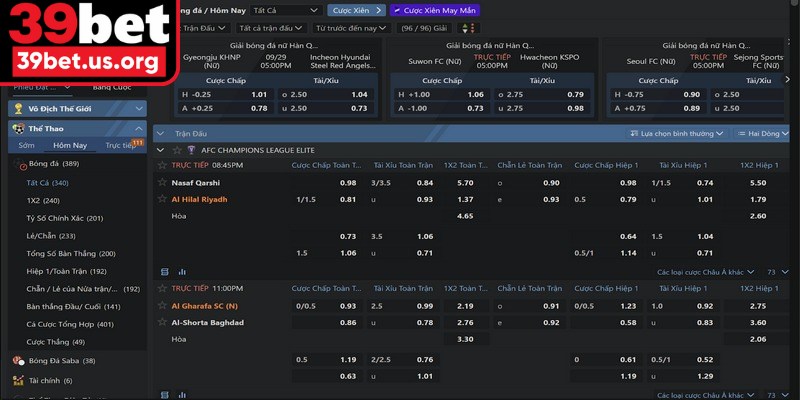Mark Al Gharafa SC as favorite
The width and height of the screenshot is (800, 400).
click(162, 305)
